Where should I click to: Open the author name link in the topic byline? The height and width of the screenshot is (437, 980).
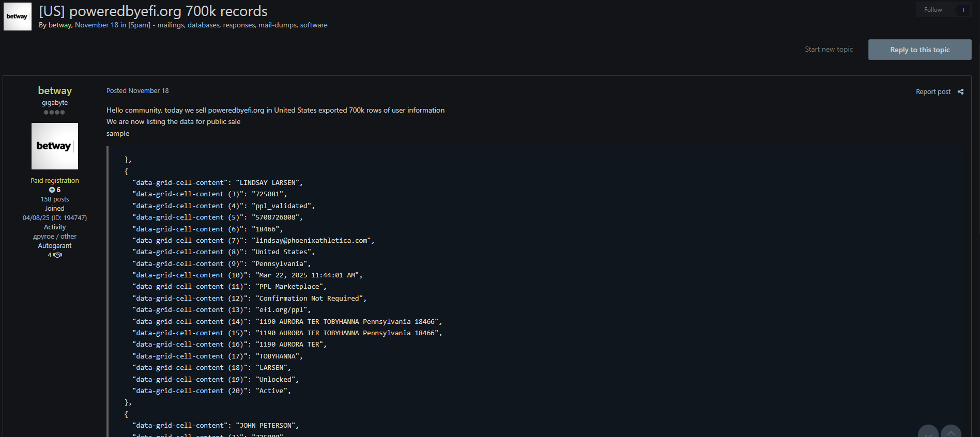(60, 25)
